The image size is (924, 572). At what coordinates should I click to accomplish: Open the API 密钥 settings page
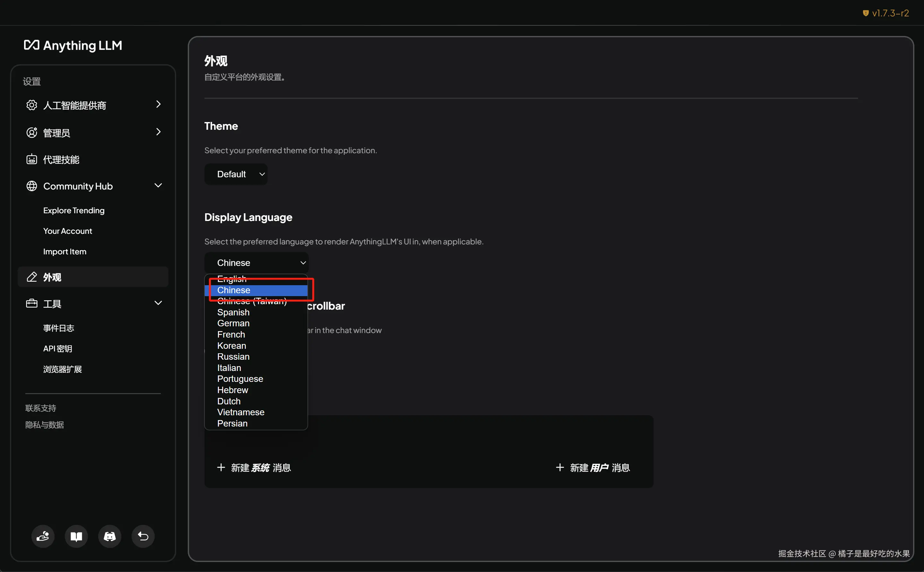pos(57,348)
